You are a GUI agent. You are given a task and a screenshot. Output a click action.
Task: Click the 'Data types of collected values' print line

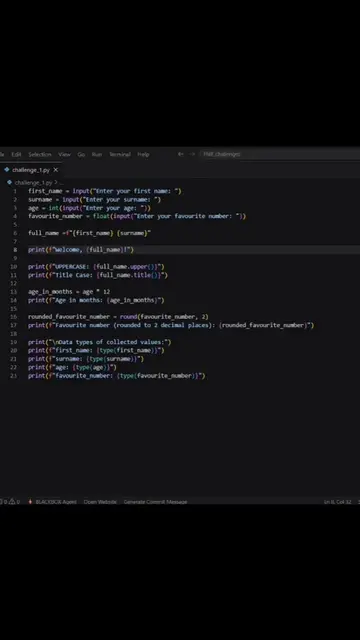click(x=100, y=342)
